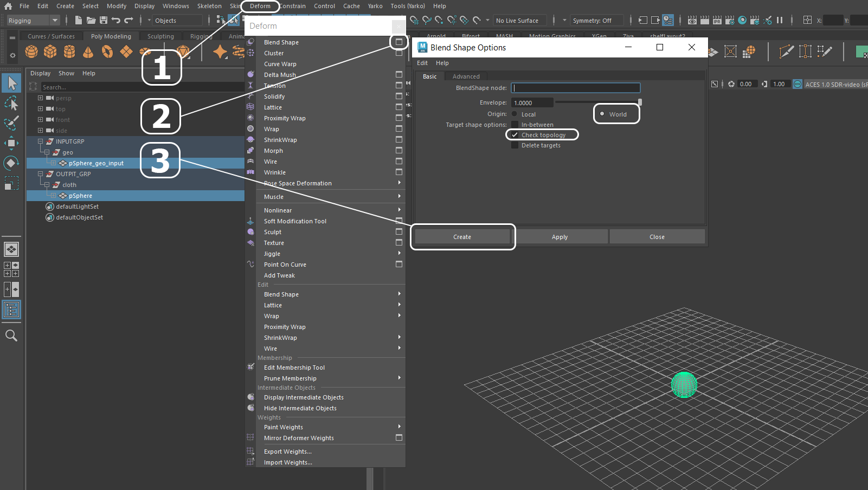Viewport: 868px width, 490px height.
Task: Click the single-pane layout icon
Action: click(x=11, y=249)
